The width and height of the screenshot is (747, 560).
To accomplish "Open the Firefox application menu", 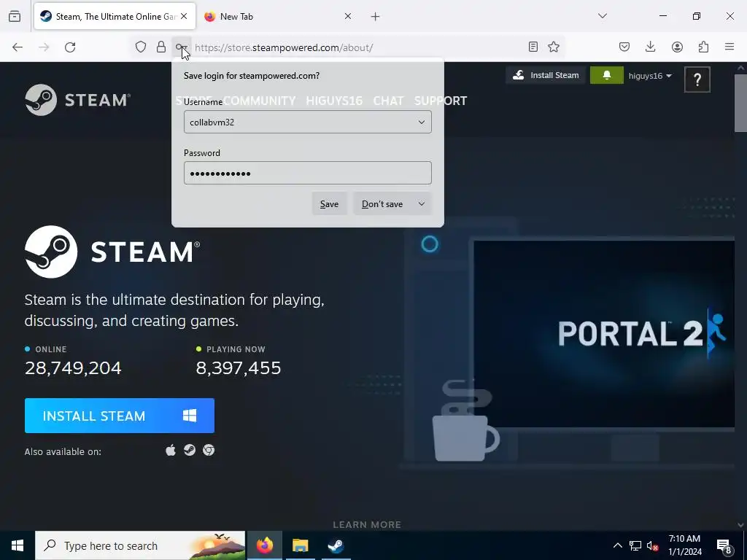I will click(x=729, y=47).
